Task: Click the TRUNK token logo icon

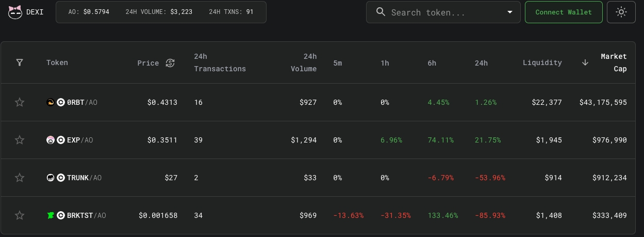Action: (x=51, y=178)
